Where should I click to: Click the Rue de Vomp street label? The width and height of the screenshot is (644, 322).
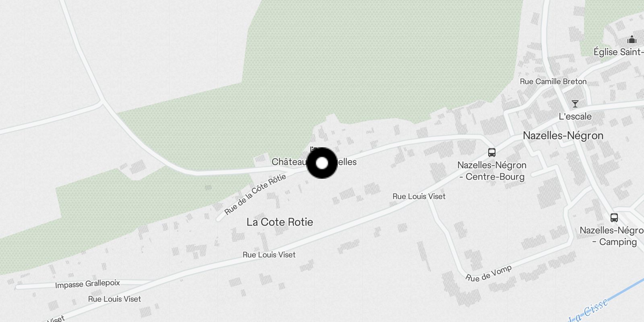(x=489, y=273)
